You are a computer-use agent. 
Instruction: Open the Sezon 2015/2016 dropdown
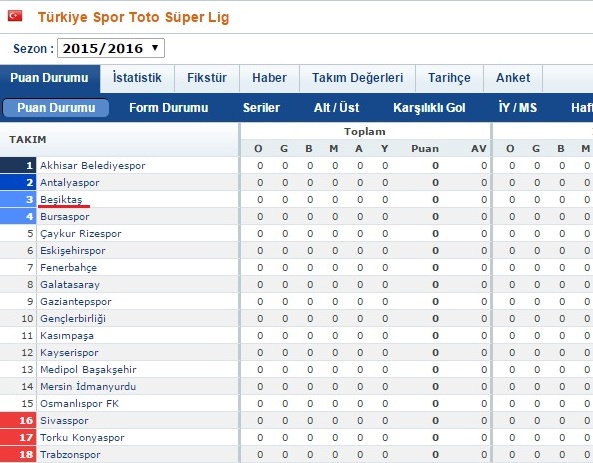[111, 48]
